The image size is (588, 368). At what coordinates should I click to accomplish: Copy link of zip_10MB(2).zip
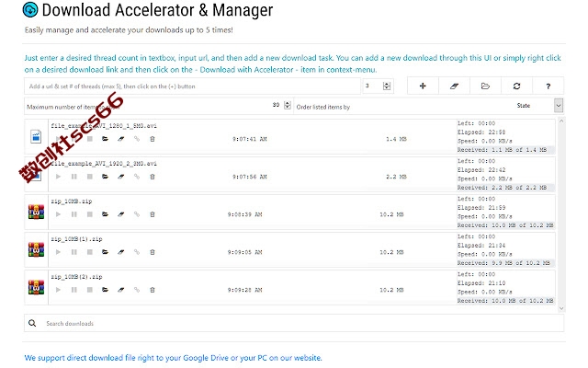coord(137,290)
